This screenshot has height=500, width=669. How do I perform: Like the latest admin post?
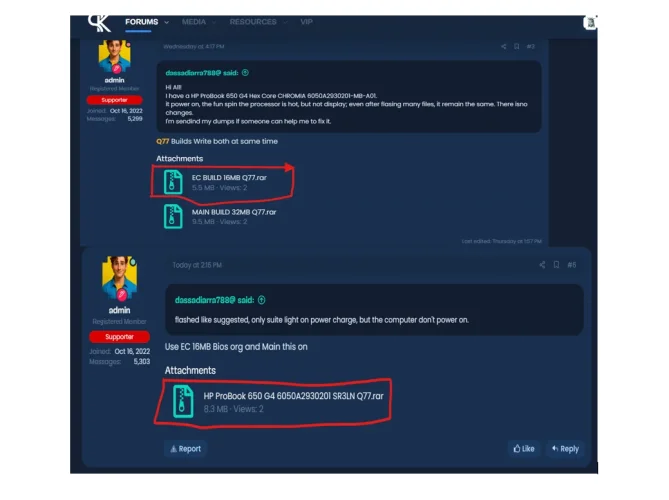[x=524, y=449]
